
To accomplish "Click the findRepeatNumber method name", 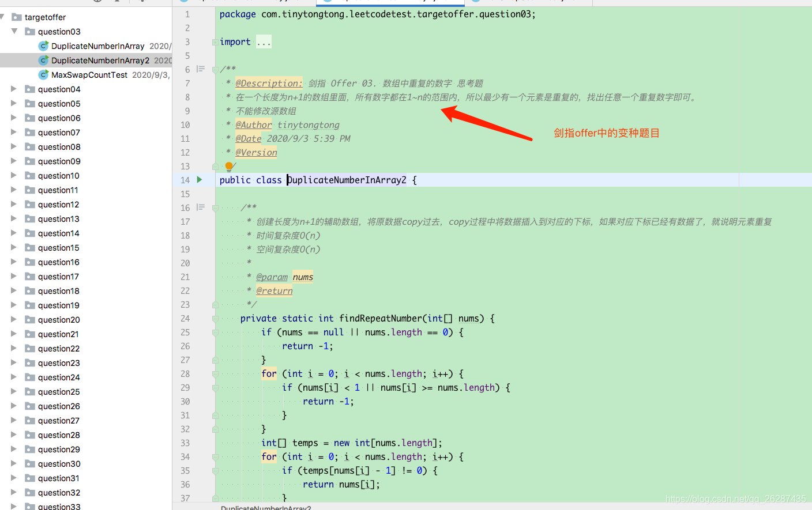I will tap(381, 319).
